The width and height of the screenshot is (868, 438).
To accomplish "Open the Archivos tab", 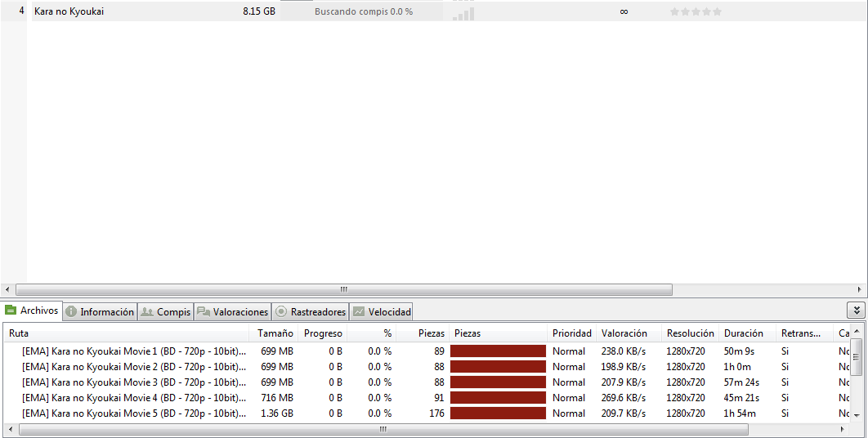I will pos(32,311).
